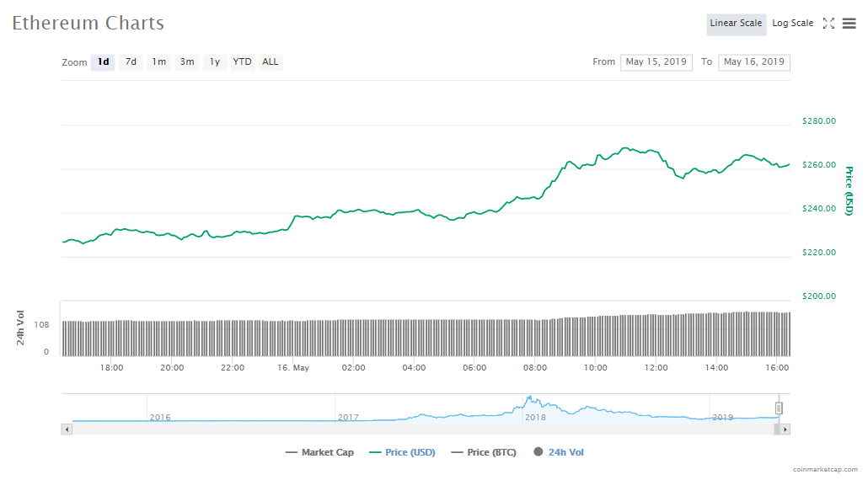The height and width of the screenshot is (480, 868).
Task: Toggle the 24h Vol legend item
Action: coord(559,452)
